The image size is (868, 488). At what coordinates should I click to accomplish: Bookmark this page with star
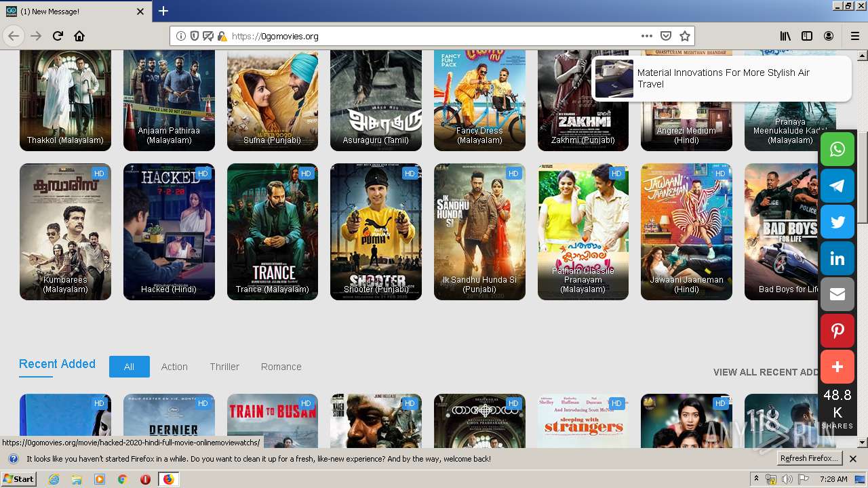(685, 36)
